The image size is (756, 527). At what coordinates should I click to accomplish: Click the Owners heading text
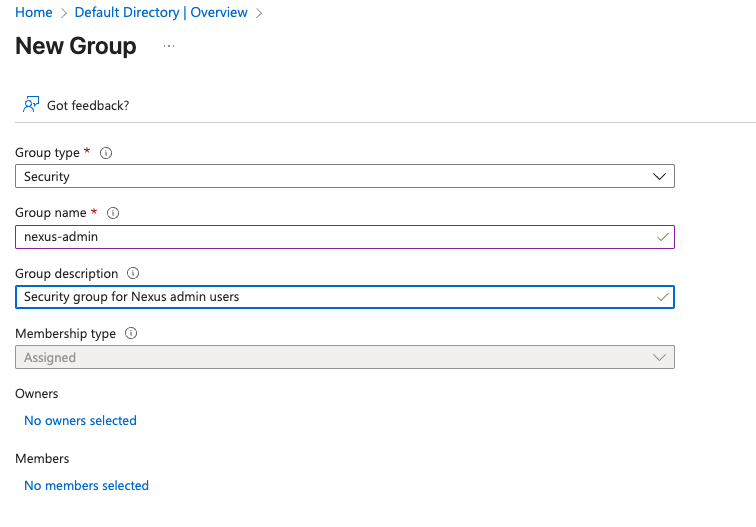[x=37, y=393]
